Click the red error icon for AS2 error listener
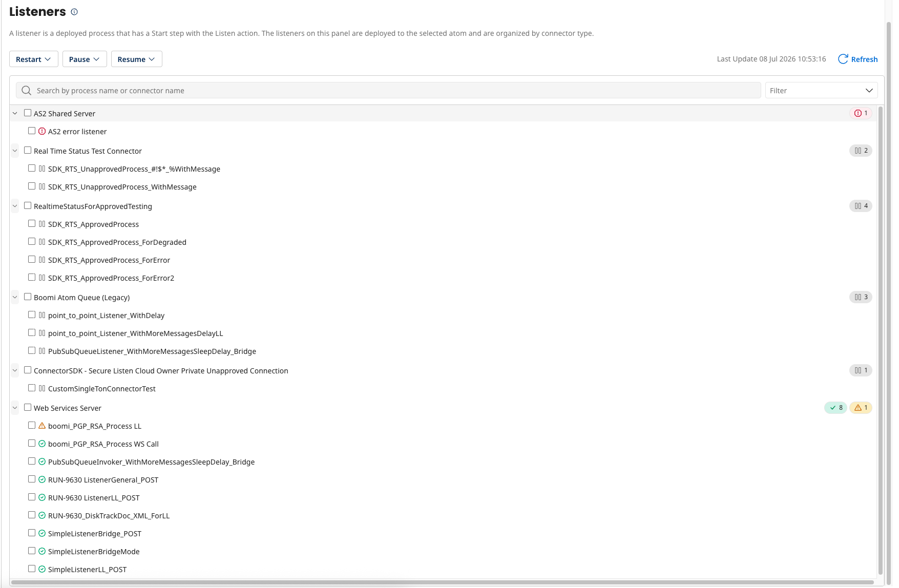 pyautogui.click(x=42, y=131)
